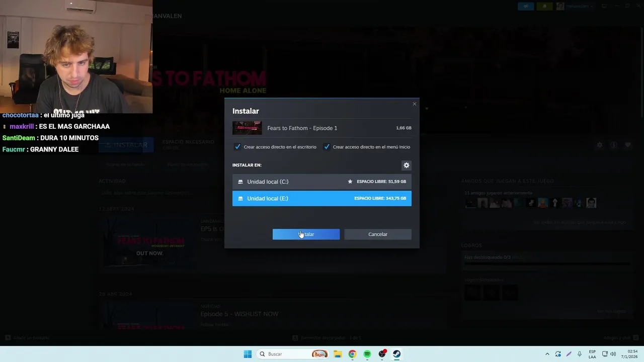Click the Fears to Fathom game thumbnail

[x=247, y=128]
